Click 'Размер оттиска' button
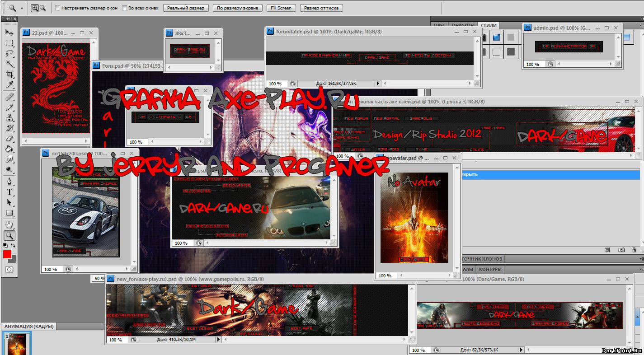 click(x=321, y=8)
